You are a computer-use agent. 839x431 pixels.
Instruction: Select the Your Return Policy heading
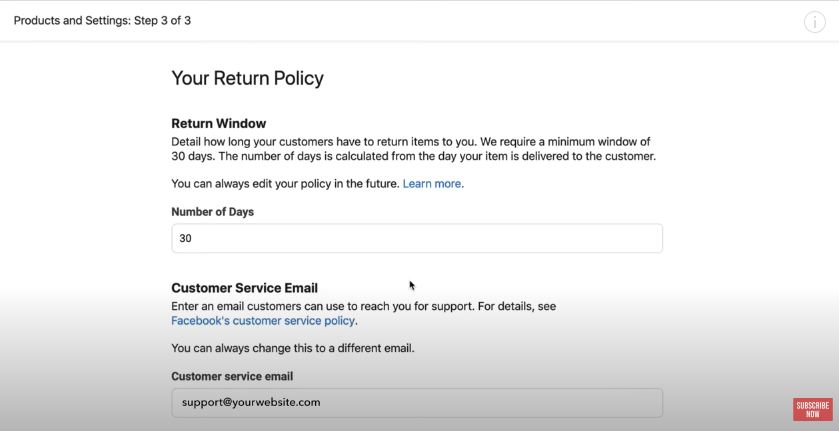coord(247,78)
